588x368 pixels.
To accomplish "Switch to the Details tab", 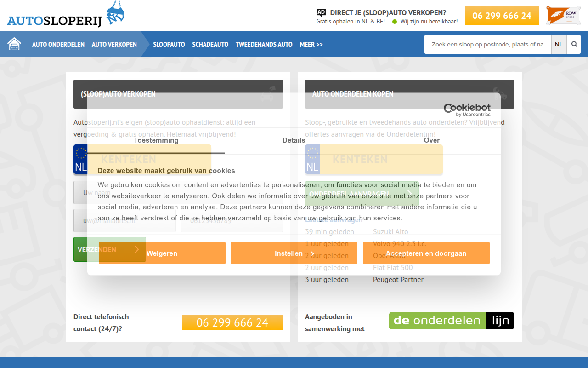I will tap(294, 140).
